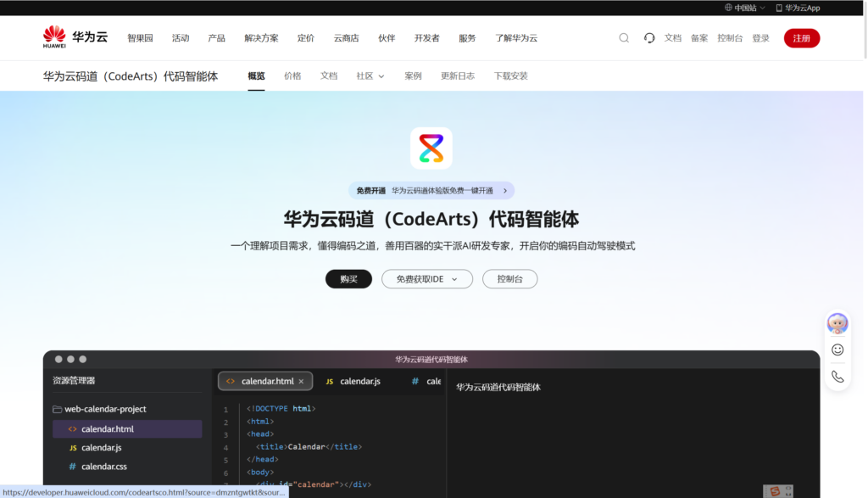Open the search magnifier icon
This screenshot has width=868, height=498.
tap(624, 37)
